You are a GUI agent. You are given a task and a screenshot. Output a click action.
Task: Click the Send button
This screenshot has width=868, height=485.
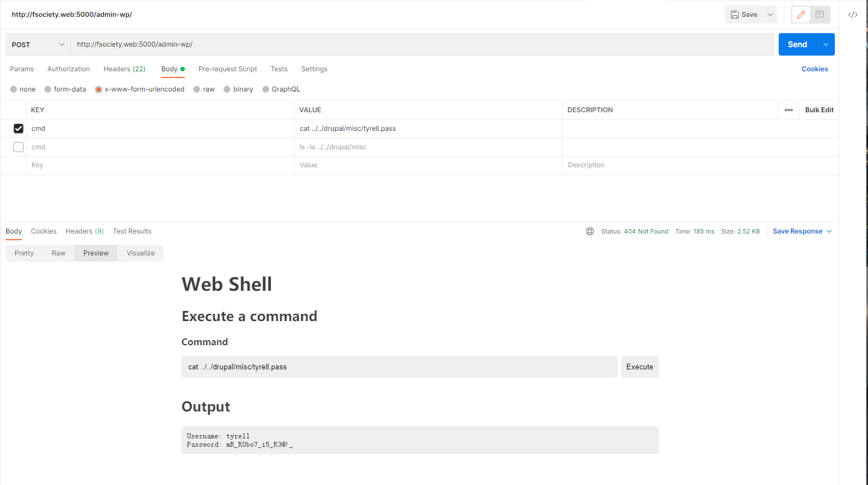(797, 44)
